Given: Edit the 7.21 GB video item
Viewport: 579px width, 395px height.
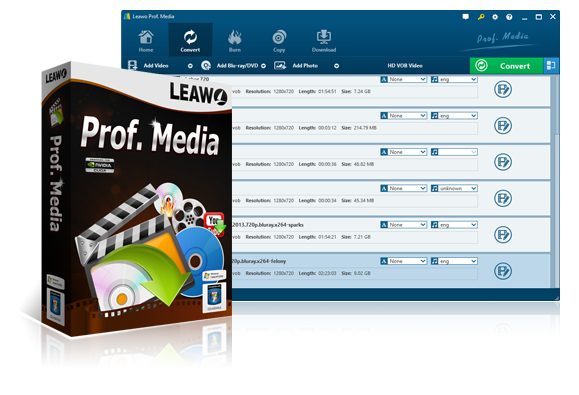Looking at the screenshot, I should coord(503,234).
